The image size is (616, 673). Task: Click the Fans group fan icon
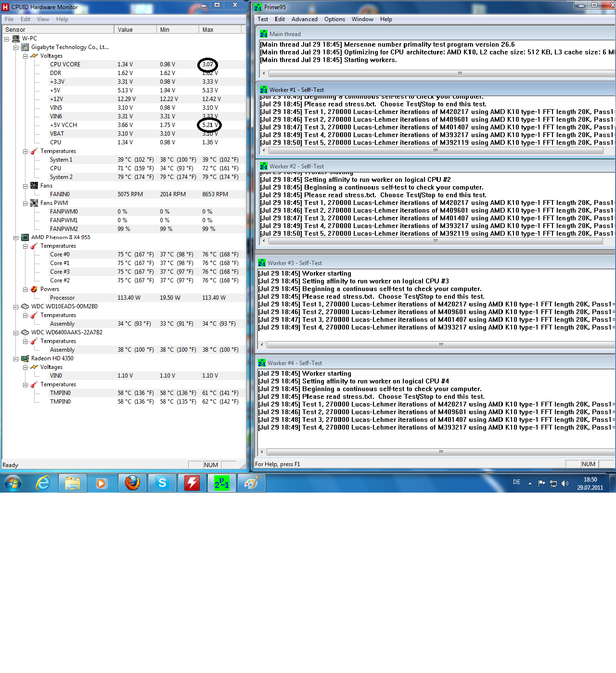point(34,186)
